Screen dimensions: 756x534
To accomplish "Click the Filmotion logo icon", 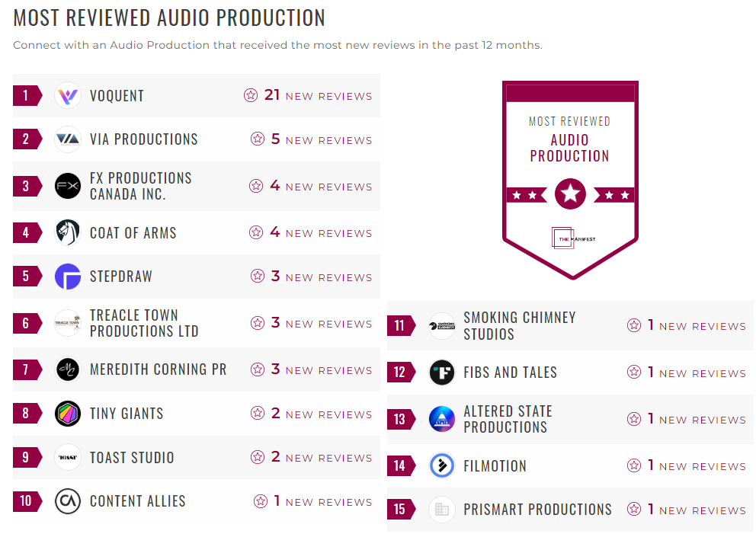I will (441, 465).
